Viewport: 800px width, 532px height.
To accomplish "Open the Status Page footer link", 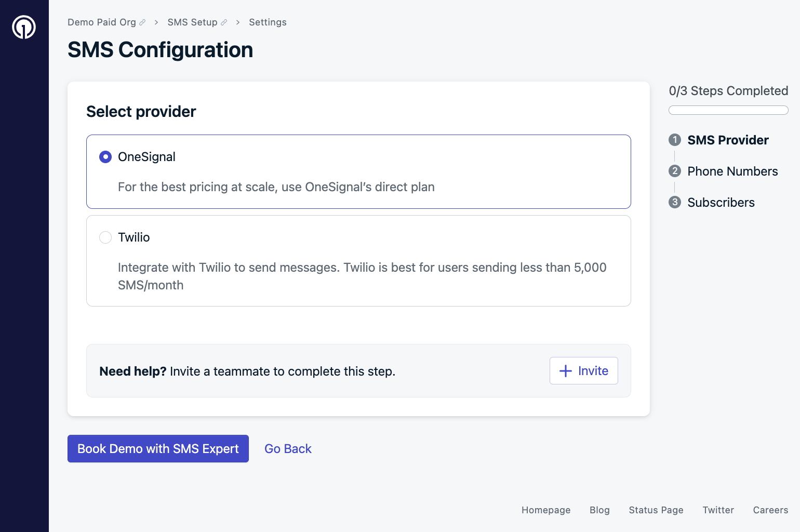I will pos(656,510).
